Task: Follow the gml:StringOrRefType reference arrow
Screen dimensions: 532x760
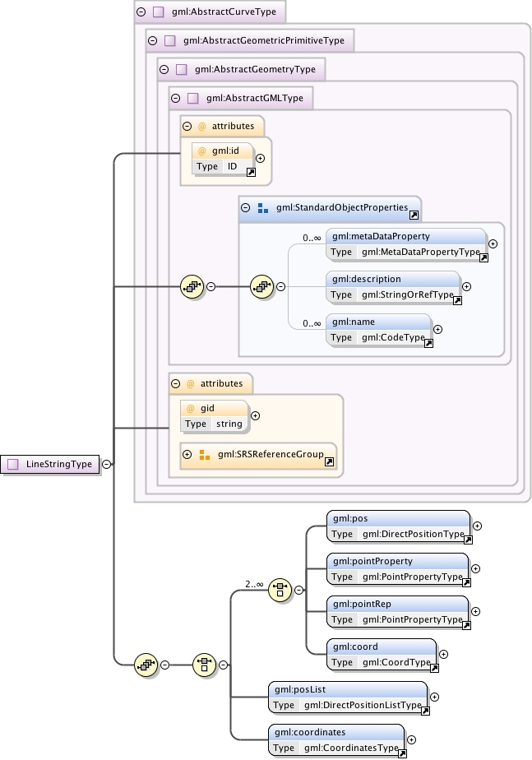Action: click(x=457, y=300)
